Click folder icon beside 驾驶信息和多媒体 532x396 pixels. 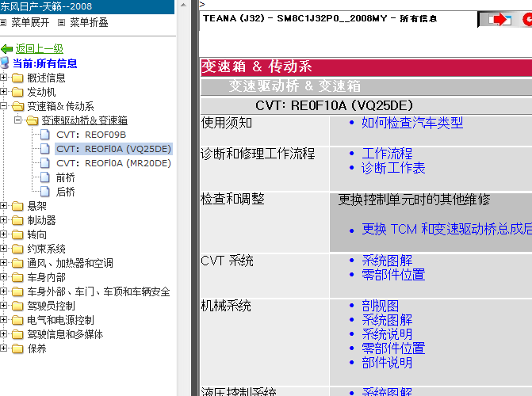pos(17,334)
